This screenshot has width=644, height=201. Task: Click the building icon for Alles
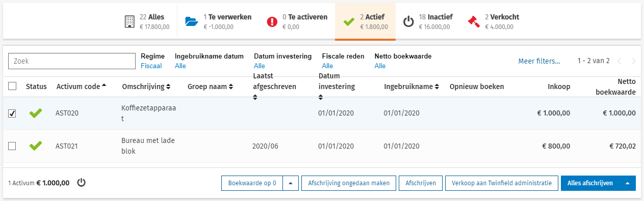130,21
